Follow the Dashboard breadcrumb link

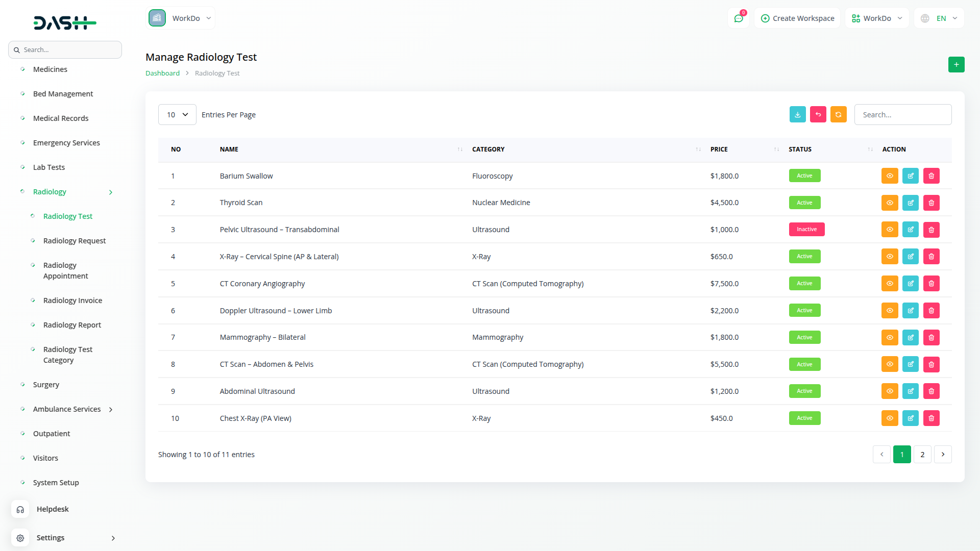pyautogui.click(x=162, y=73)
